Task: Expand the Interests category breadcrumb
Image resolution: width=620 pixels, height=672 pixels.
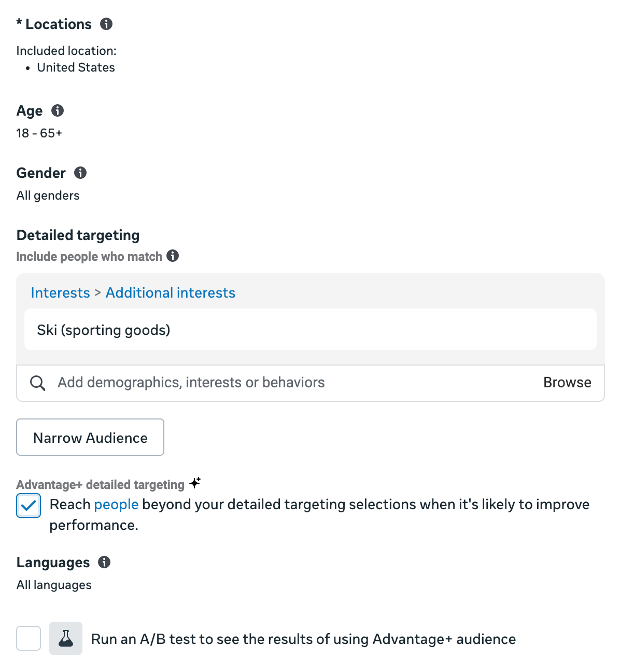Action: pos(60,292)
